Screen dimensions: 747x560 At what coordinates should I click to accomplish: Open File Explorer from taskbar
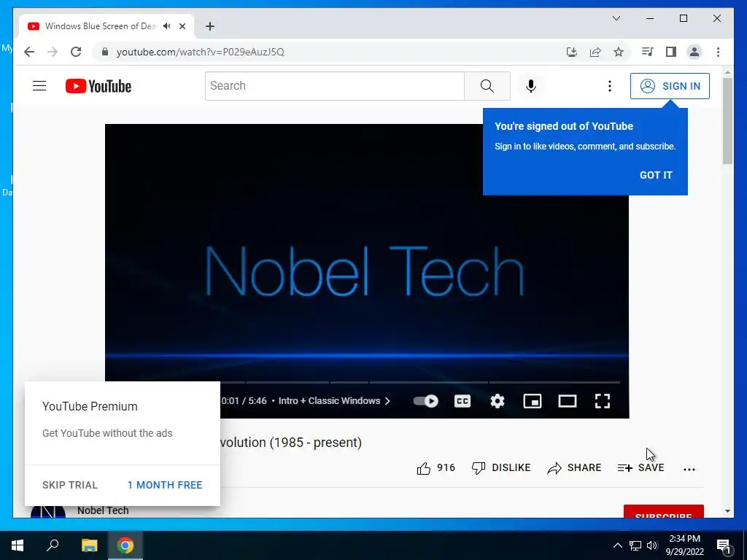(89, 545)
